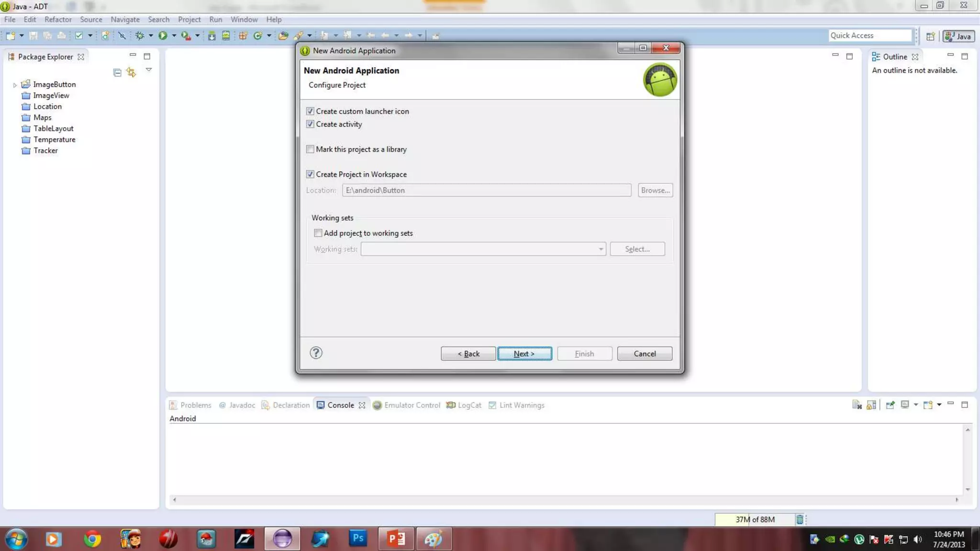Open the Open Perspective icon
The image size is (980, 551).
click(930, 36)
